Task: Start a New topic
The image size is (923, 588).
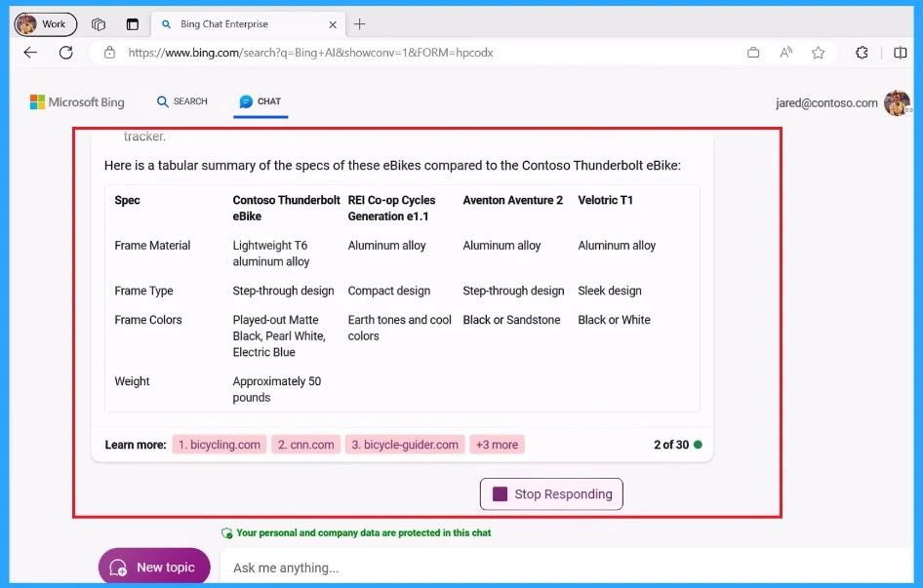Action: pyautogui.click(x=154, y=567)
